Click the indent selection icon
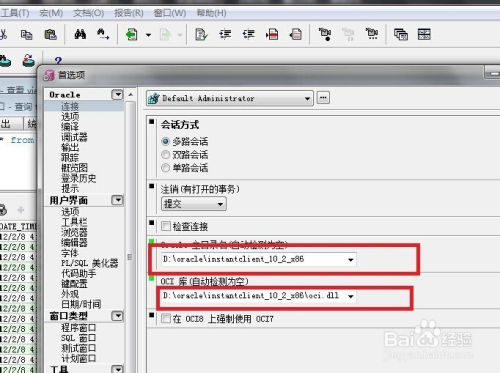This screenshot has height=373, width=500. 225,34
